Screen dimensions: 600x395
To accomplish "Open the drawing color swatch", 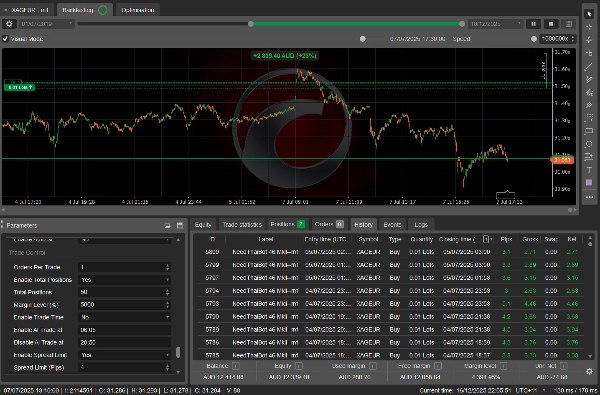I will [x=589, y=183].
